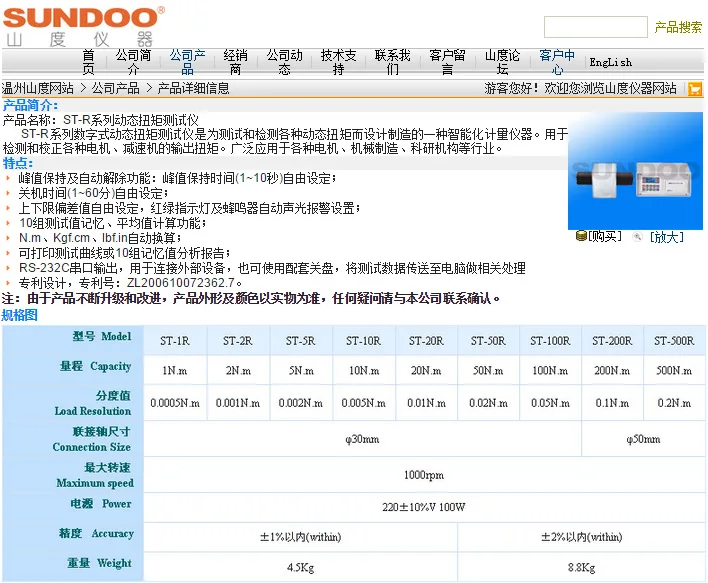Click the [放大] enlarge link

click(666, 237)
